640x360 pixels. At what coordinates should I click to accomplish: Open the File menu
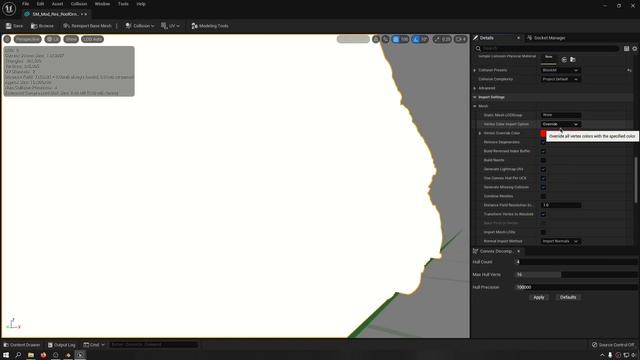click(x=25, y=4)
